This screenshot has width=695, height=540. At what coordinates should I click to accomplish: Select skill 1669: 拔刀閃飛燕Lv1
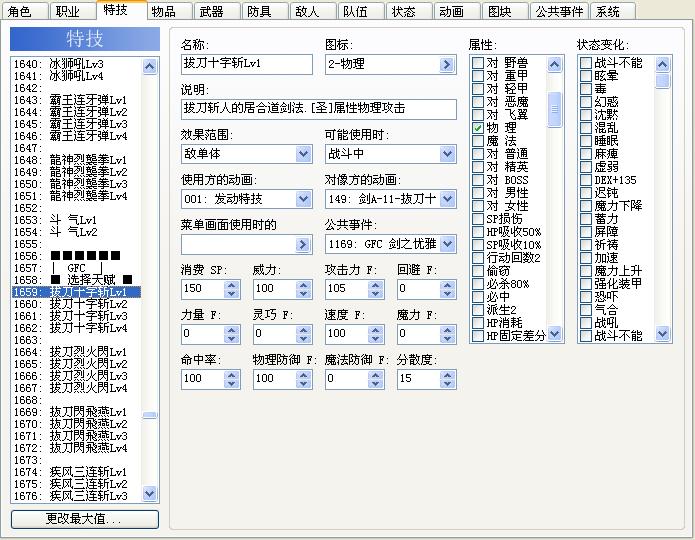coord(76,412)
